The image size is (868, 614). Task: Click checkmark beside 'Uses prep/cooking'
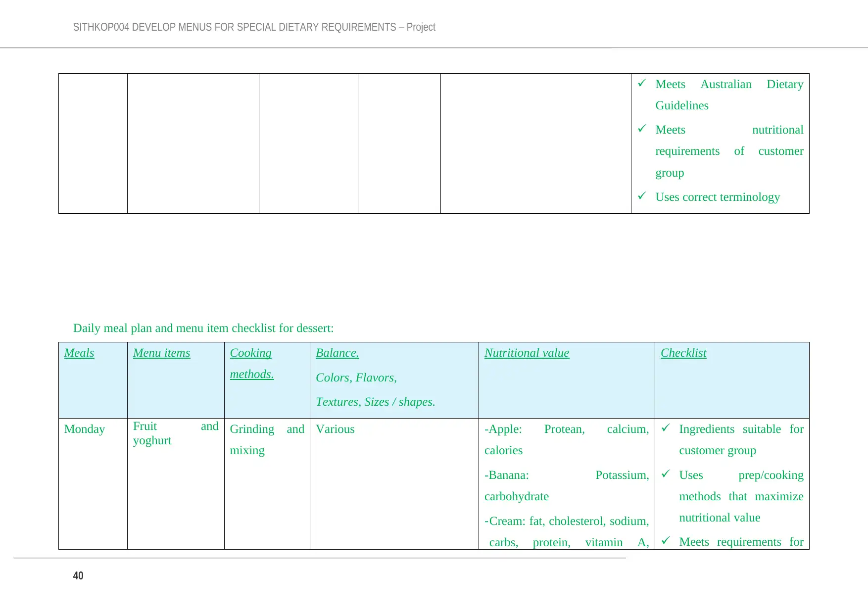coord(666,474)
